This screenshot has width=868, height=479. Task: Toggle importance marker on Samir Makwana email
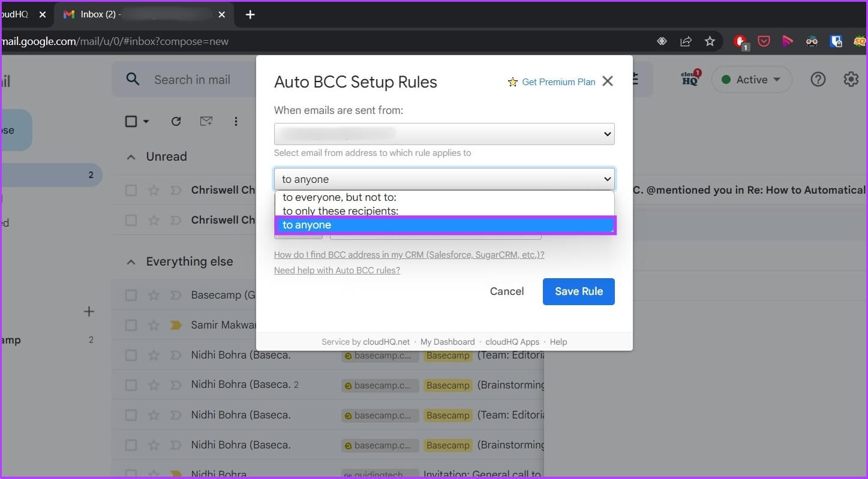click(x=176, y=325)
